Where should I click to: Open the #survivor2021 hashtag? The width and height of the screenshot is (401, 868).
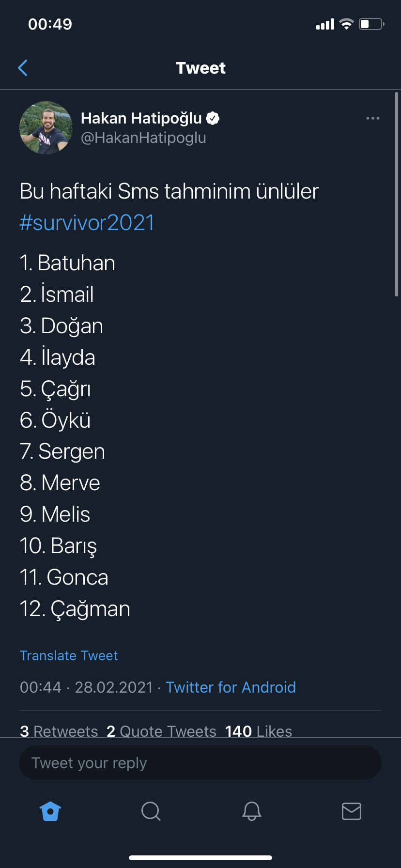coord(87,223)
